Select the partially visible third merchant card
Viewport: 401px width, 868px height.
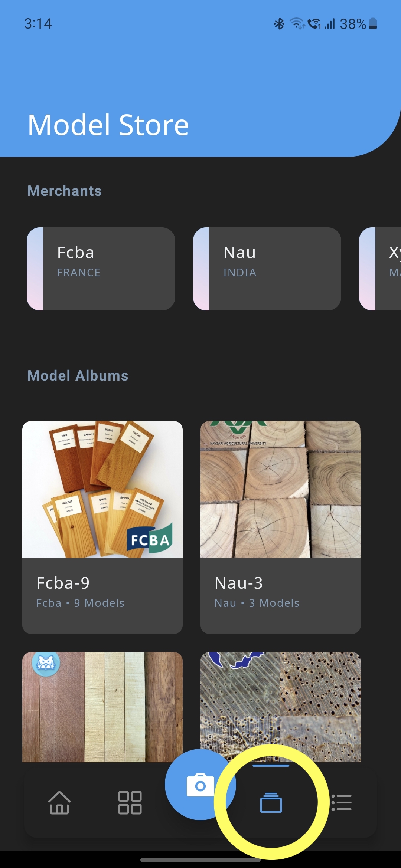pyautogui.click(x=382, y=269)
